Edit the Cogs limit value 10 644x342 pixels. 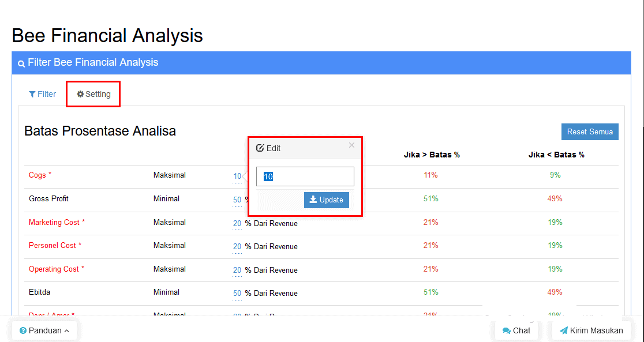click(237, 176)
